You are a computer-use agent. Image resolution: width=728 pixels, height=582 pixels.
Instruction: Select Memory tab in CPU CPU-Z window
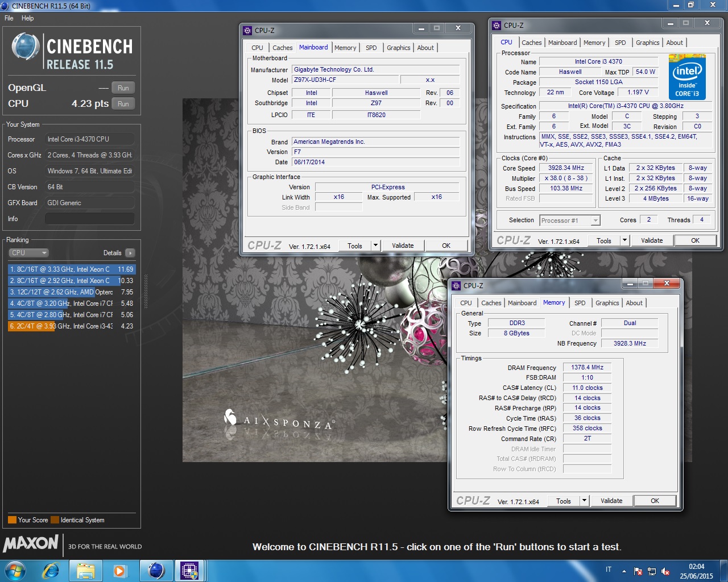coord(594,43)
